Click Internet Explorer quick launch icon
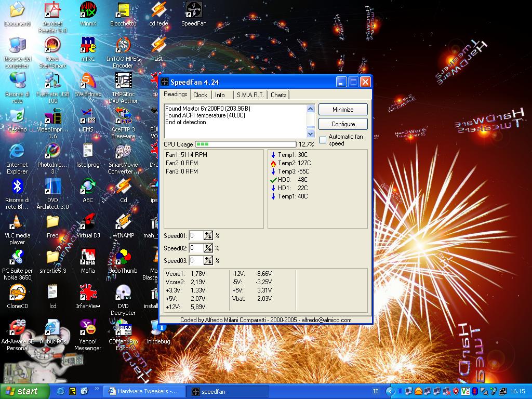 coord(61,392)
